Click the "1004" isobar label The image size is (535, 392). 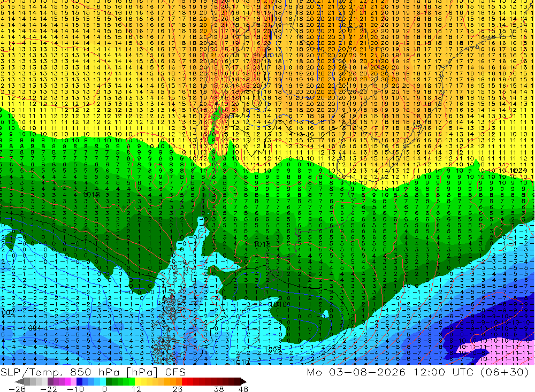pyautogui.click(x=33, y=328)
